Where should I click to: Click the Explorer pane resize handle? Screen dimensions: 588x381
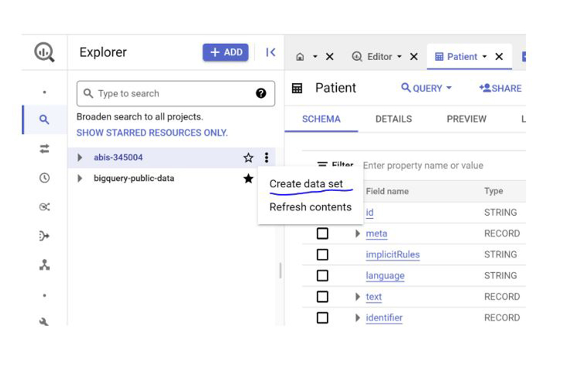tap(280, 270)
